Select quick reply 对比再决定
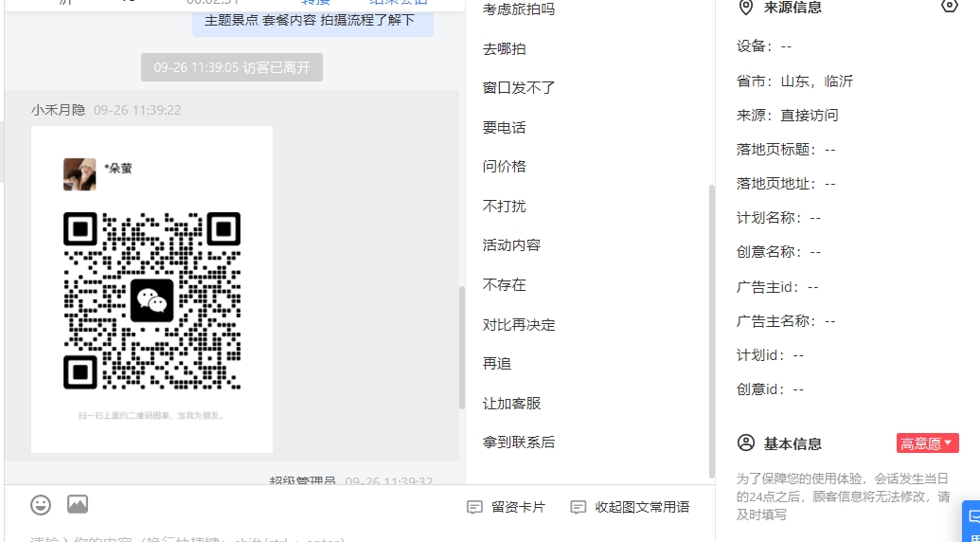Screen dimensions: 980x542 click(x=519, y=325)
